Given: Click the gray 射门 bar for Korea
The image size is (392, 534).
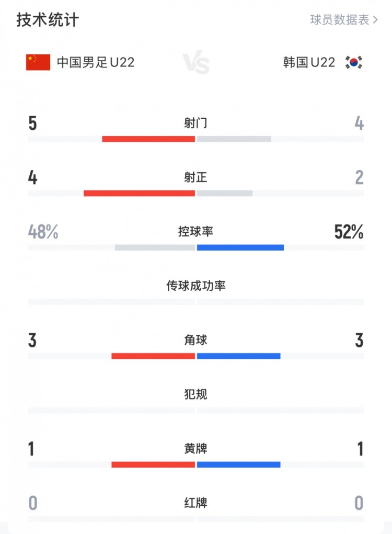Looking at the screenshot, I should click(x=234, y=139).
